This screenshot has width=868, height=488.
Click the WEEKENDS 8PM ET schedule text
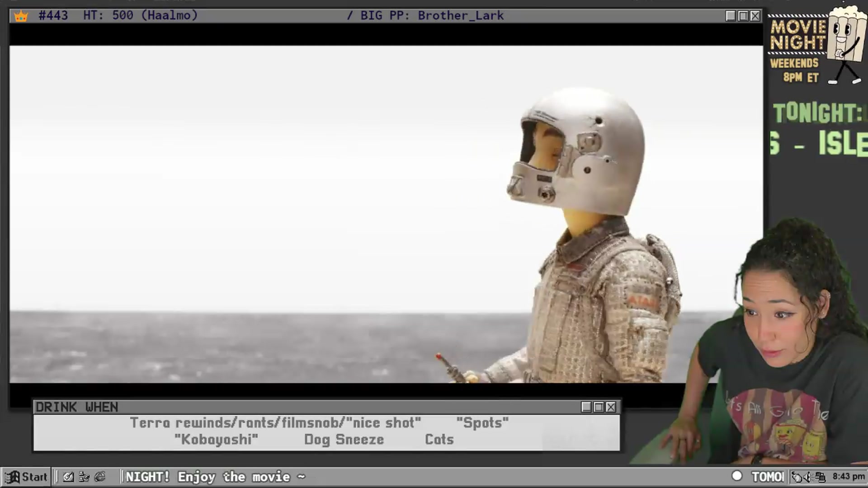click(x=795, y=70)
